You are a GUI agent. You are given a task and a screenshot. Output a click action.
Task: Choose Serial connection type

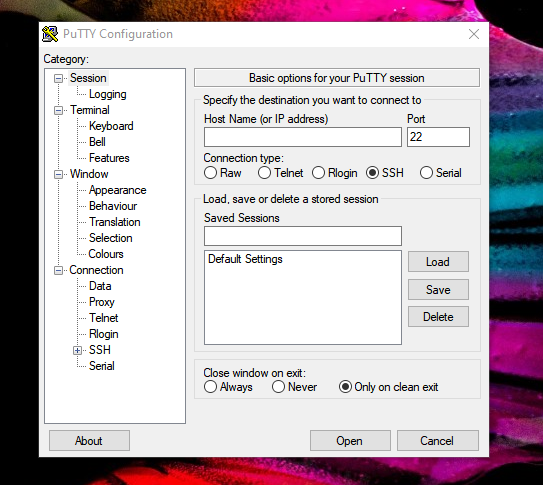[426, 173]
